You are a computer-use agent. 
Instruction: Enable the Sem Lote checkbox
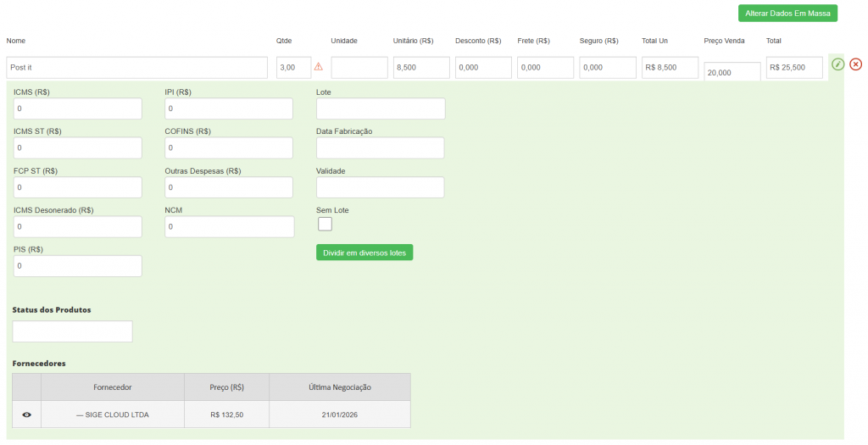325,224
